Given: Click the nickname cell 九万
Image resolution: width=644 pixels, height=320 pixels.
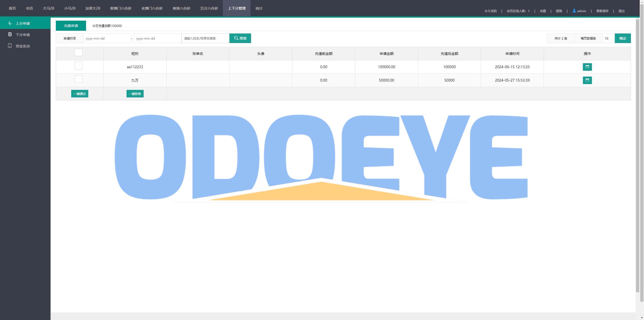Looking at the screenshot, I should (x=135, y=80).
